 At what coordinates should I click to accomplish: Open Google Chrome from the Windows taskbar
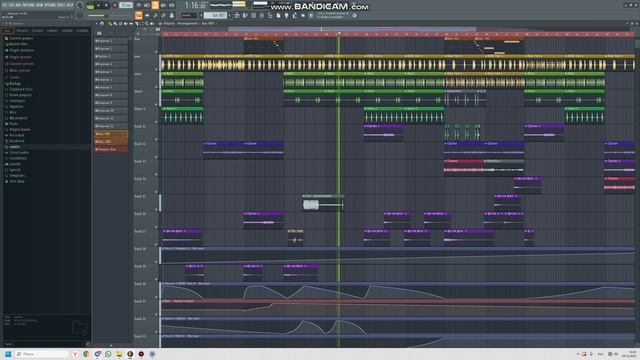(86, 354)
